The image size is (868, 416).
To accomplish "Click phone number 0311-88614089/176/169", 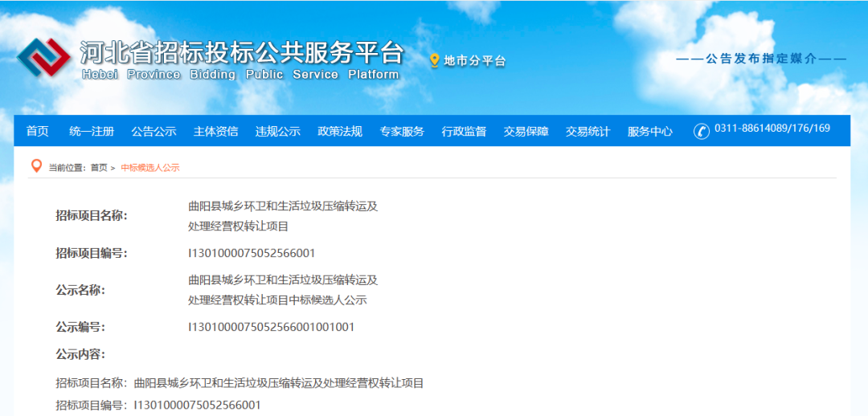I will click(x=772, y=128).
